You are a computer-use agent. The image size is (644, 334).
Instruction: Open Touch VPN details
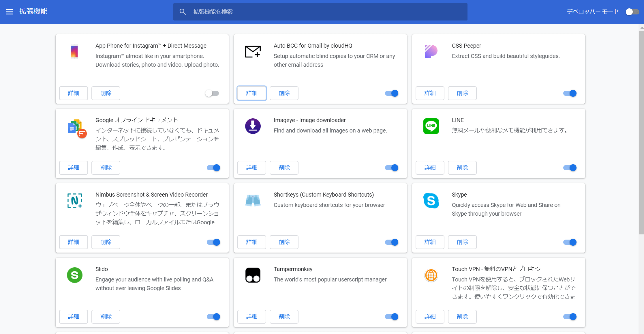(430, 317)
